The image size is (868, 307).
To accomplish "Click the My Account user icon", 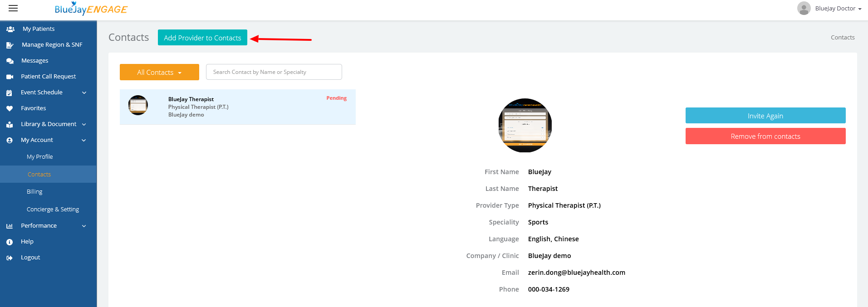I will pos(10,140).
